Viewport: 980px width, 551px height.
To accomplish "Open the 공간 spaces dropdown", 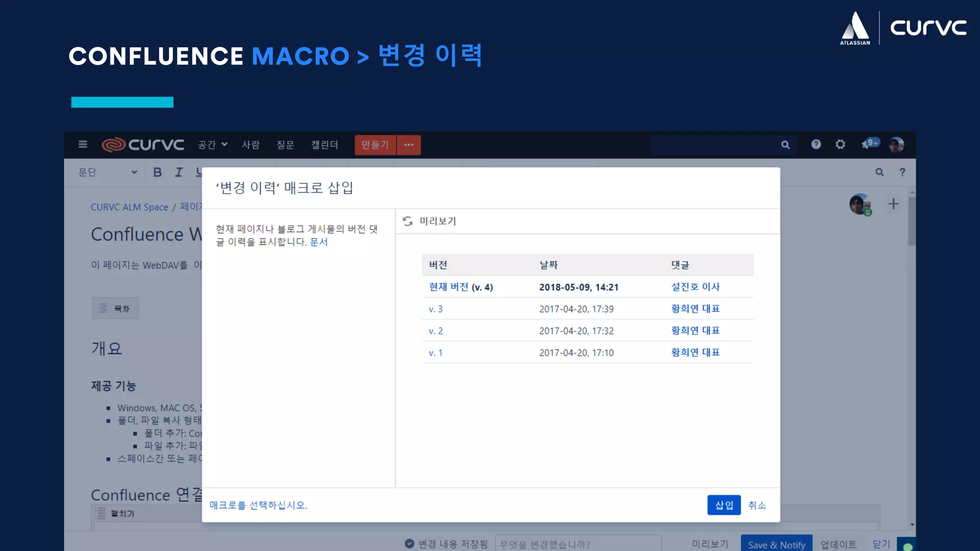I will pos(212,144).
